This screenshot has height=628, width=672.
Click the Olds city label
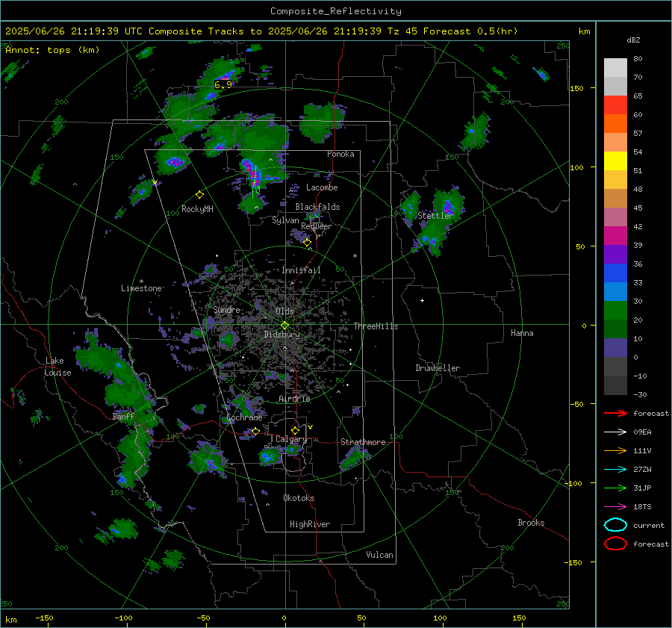pyautogui.click(x=284, y=311)
